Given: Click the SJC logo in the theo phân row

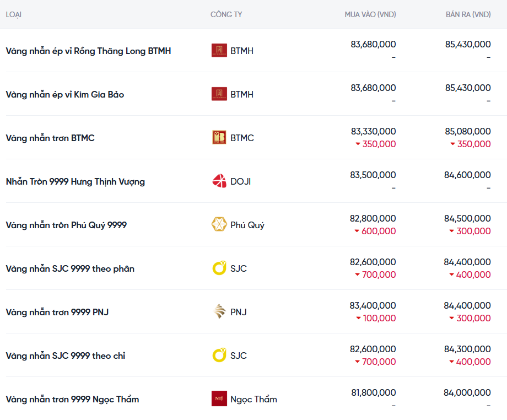Looking at the screenshot, I should click(x=219, y=268).
